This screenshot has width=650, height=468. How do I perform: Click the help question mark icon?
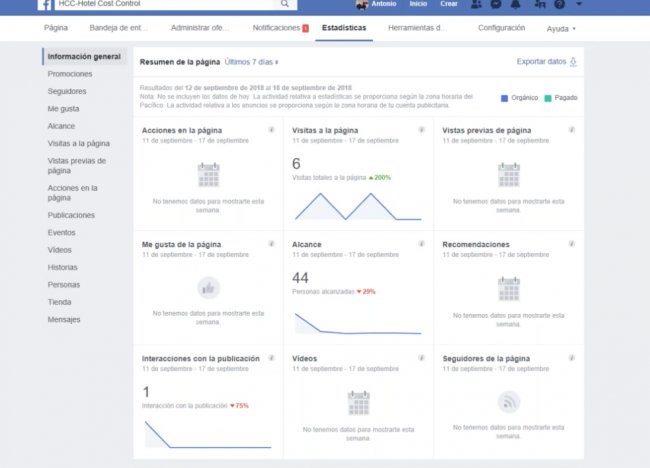pos(559,4)
